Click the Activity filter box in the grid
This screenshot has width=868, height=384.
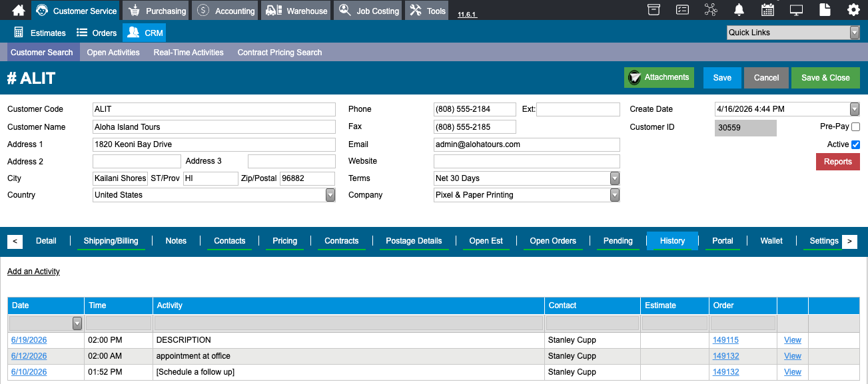348,323
